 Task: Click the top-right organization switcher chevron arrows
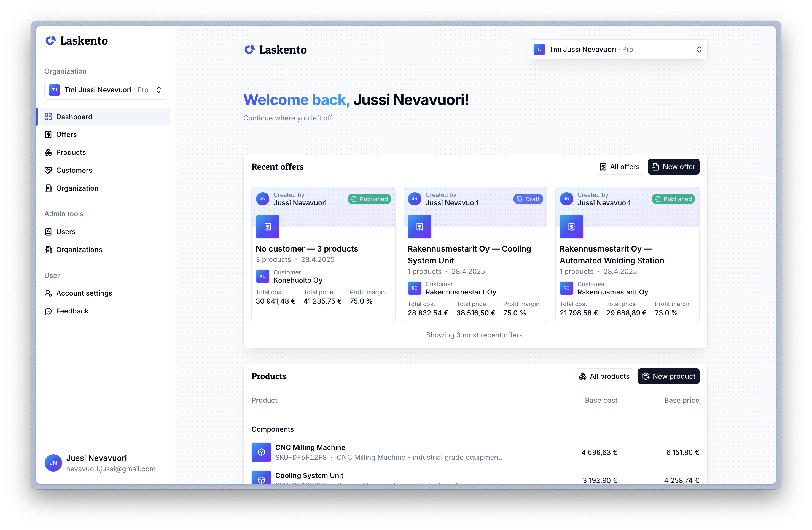click(699, 50)
